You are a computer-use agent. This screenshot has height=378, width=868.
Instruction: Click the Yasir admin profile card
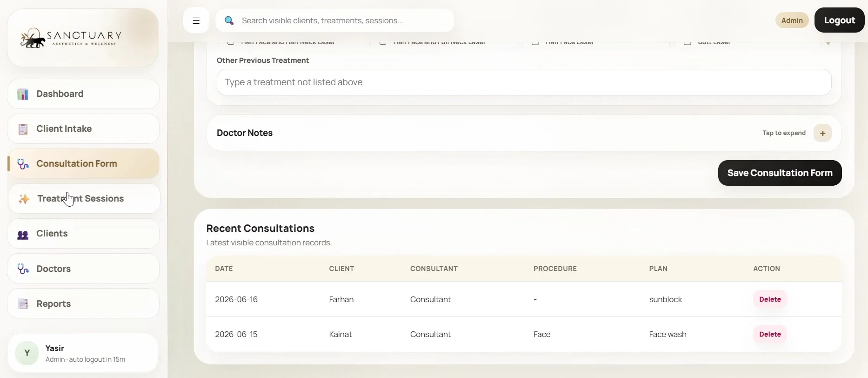83,353
